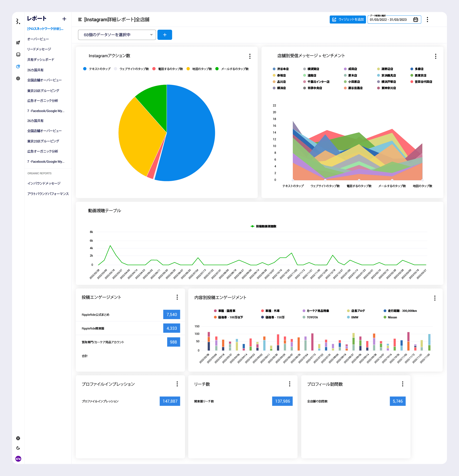This screenshot has height=476, width=459.
Task: Click the plus icon next to レポート
Action: 64,19
